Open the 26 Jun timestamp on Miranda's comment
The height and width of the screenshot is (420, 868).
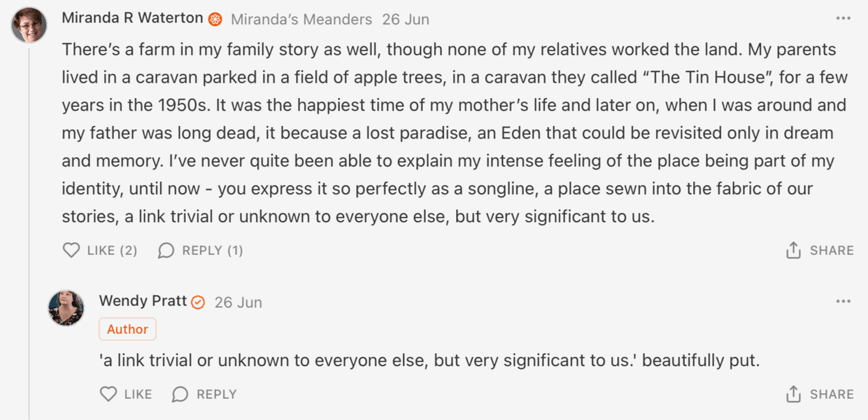tap(406, 20)
